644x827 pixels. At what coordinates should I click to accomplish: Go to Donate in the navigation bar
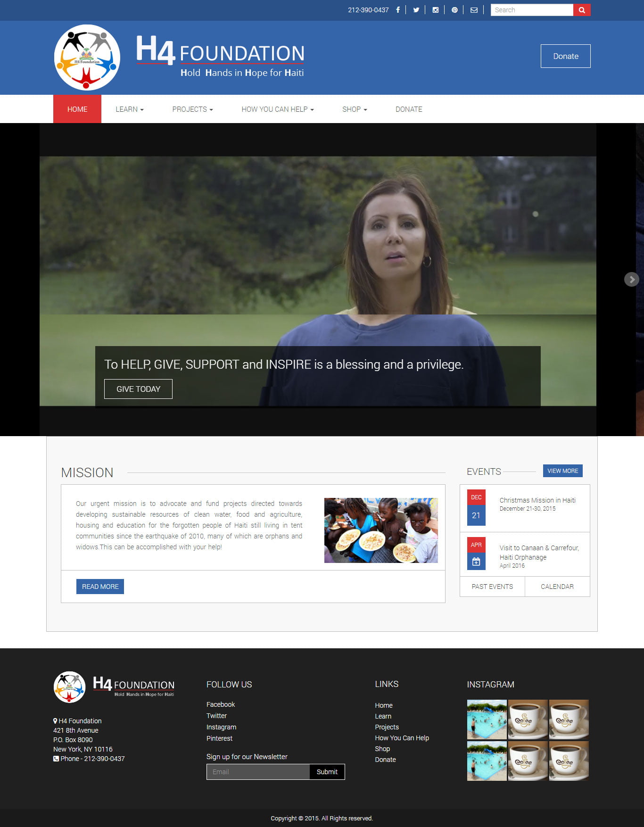click(x=409, y=109)
